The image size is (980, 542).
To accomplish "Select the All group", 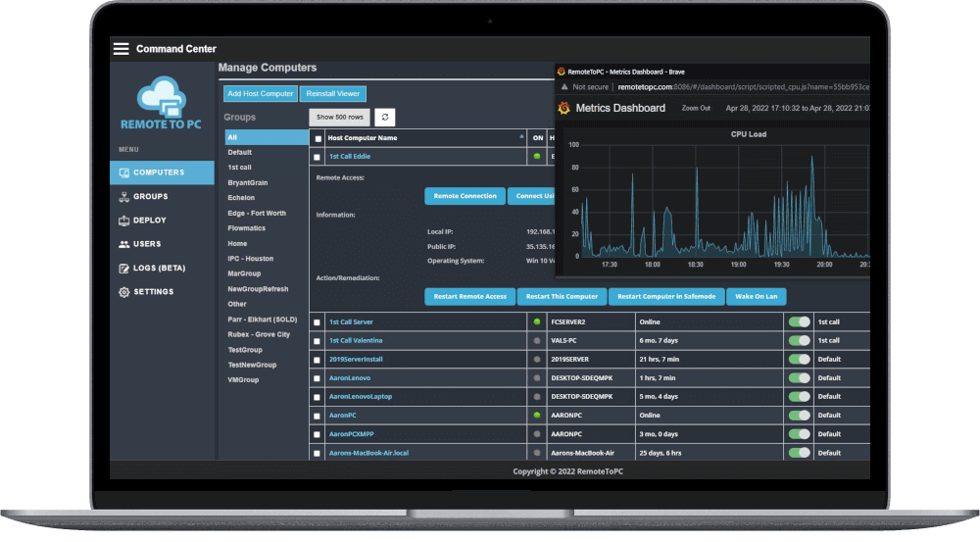I will tap(267, 137).
